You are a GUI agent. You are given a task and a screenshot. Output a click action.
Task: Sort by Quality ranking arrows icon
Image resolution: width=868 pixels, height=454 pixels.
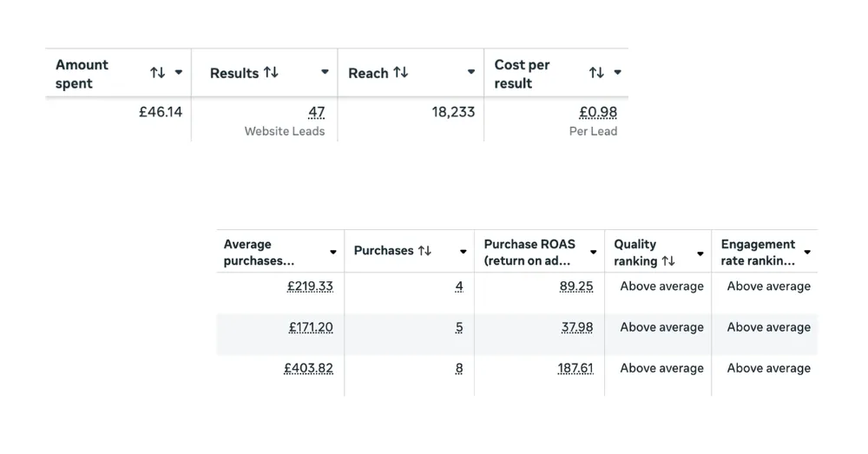(668, 260)
